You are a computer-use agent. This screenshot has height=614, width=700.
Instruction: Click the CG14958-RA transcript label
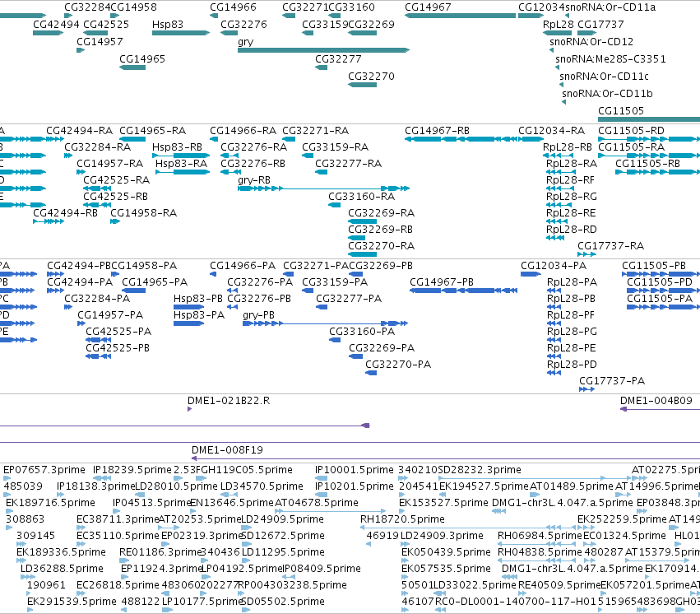coord(143,213)
